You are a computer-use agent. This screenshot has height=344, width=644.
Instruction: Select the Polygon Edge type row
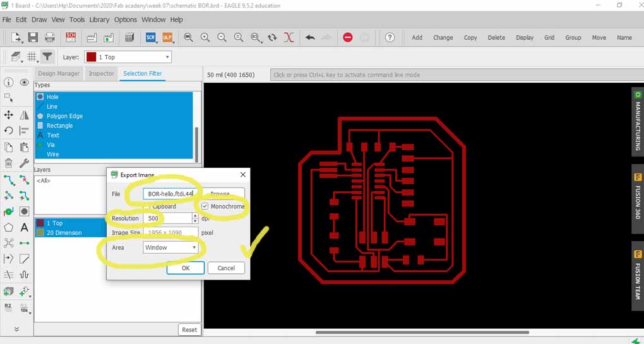pos(114,116)
